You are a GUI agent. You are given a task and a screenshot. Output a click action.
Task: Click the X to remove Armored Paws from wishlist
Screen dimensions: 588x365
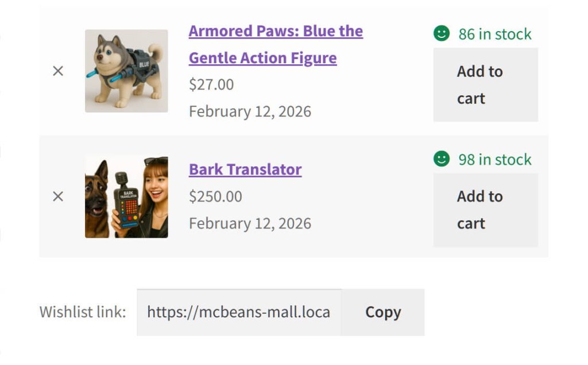[x=58, y=71]
